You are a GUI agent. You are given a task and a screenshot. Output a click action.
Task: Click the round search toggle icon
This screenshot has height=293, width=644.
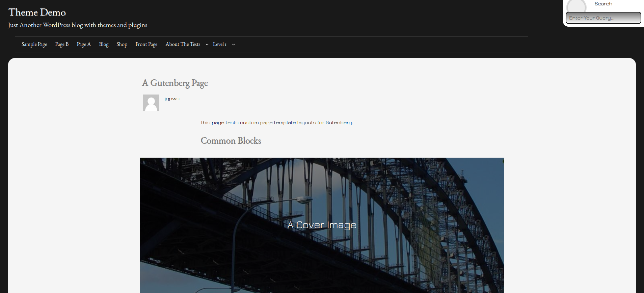[x=576, y=6]
